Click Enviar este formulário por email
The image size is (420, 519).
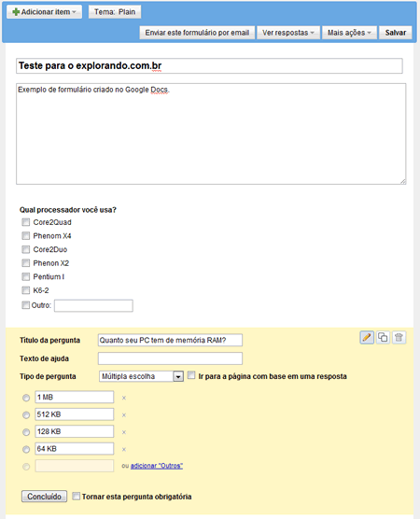pyautogui.click(x=197, y=33)
